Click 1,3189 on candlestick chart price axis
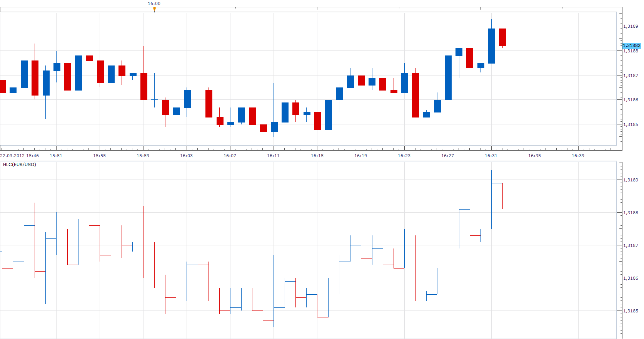 pos(631,26)
